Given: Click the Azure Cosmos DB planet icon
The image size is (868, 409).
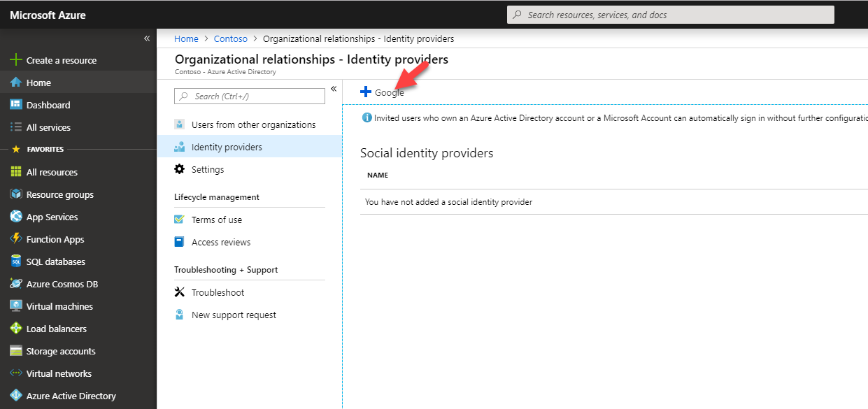Looking at the screenshot, I should tap(15, 284).
